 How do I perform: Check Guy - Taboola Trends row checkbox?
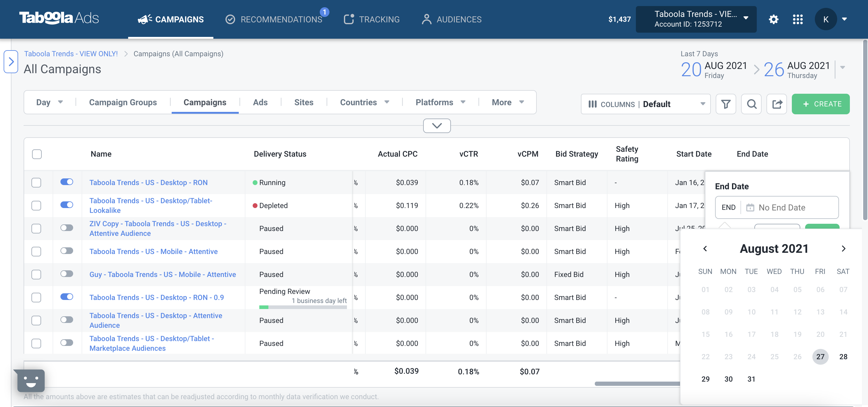point(36,275)
